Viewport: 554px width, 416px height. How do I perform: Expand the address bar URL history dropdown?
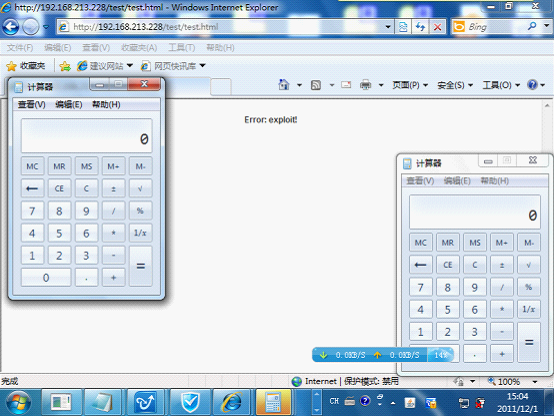[388, 27]
